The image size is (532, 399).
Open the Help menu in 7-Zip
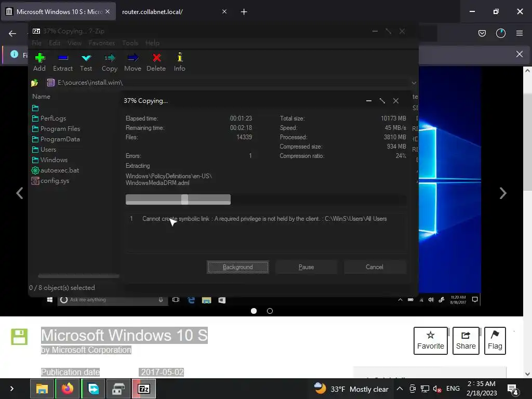point(152,43)
